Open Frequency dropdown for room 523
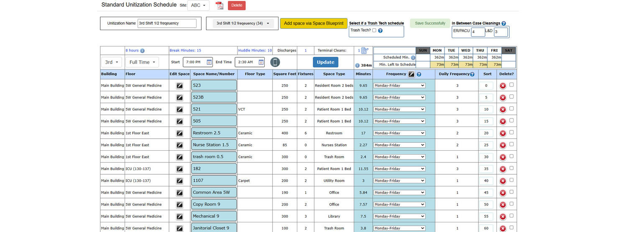 [399, 85]
